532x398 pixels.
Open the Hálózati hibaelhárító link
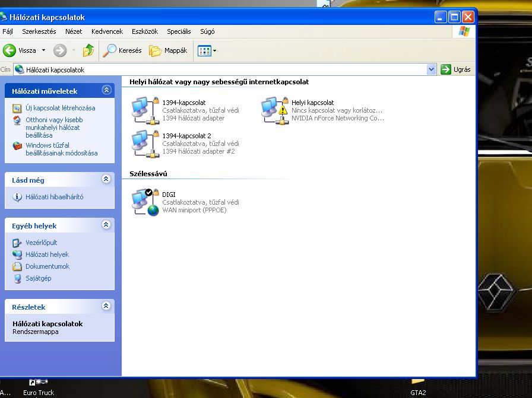click(54, 197)
